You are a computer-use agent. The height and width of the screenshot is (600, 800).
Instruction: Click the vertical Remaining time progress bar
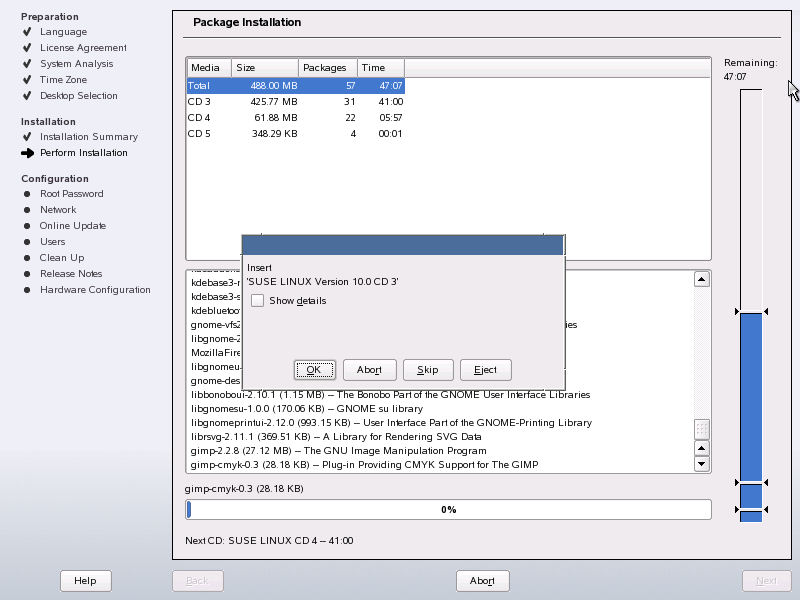pyautogui.click(x=751, y=305)
